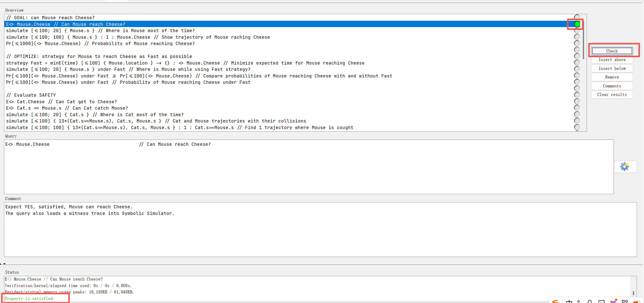Toggle Chinese input mode (中) icon

point(569,301)
